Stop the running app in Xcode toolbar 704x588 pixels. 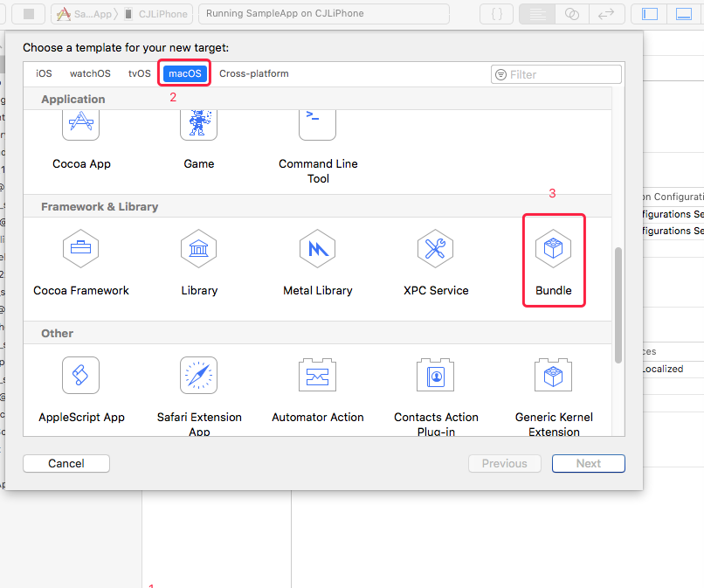click(28, 14)
